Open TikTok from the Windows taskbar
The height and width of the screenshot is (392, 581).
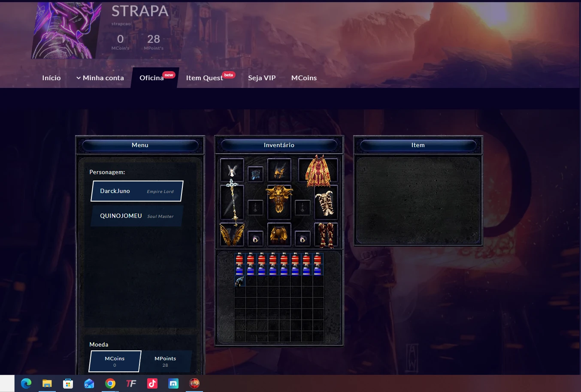click(x=152, y=383)
